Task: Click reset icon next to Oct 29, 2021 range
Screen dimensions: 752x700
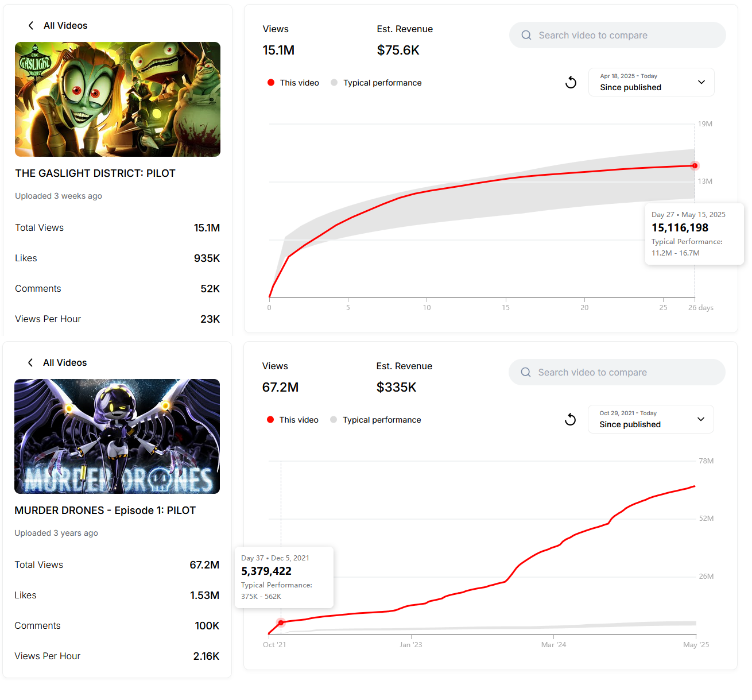Action: (x=570, y=419)
